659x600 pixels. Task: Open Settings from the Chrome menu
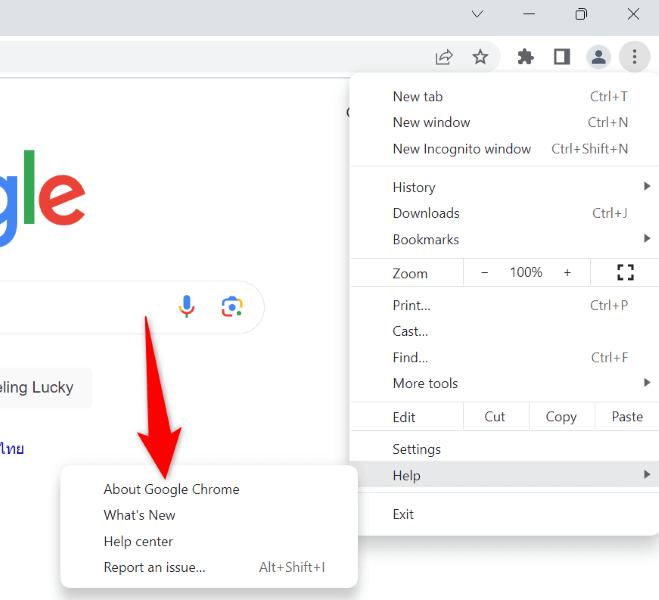pyautogui.click(x=416, y=449)
